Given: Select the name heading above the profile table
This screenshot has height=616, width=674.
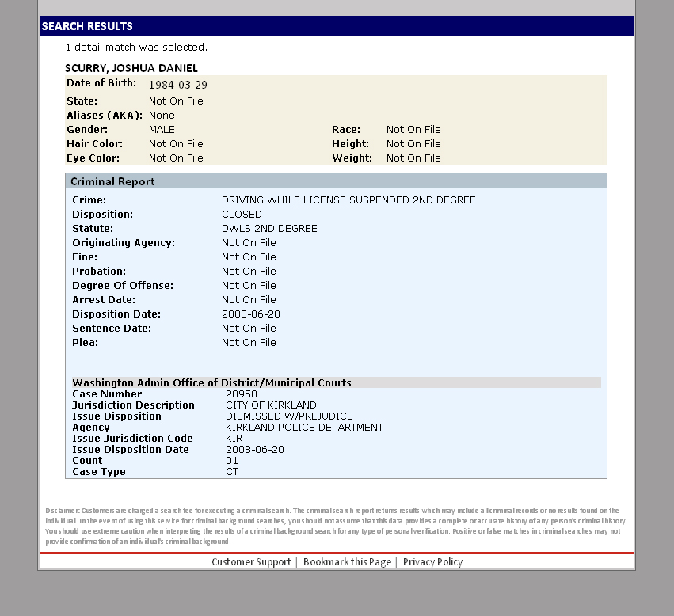Looking at the screenshot, I should click(131, 68).
